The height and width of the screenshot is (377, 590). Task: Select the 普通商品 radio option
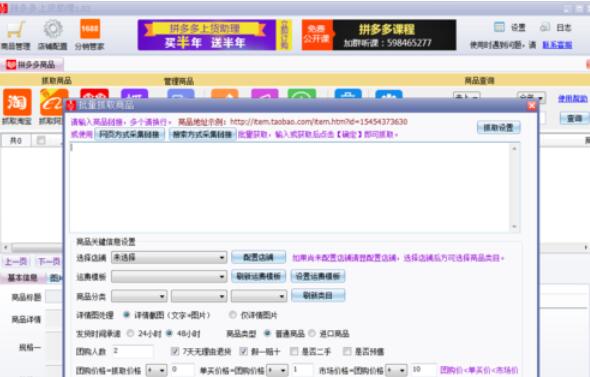(x=268, y=333)
